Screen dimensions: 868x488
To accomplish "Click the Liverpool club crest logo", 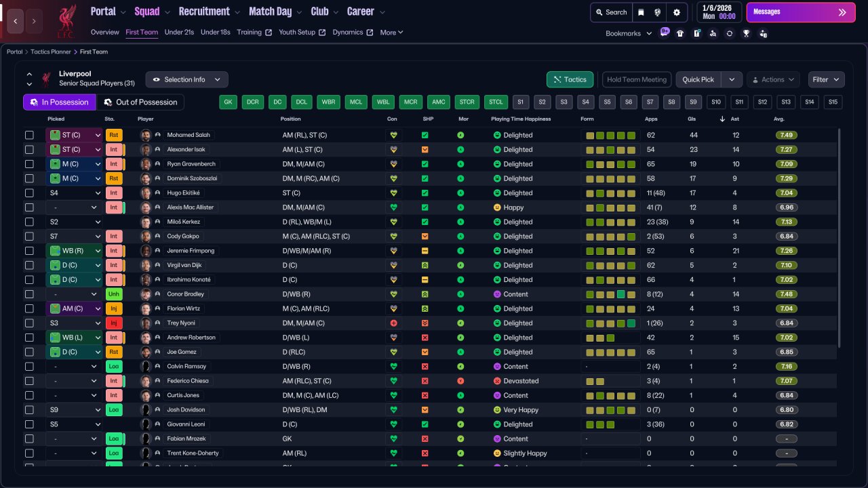I will 66,20.
